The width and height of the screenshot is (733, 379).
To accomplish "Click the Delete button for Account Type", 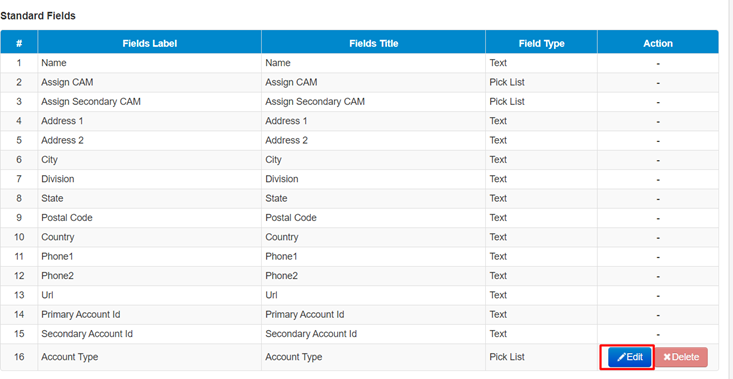I will click(x=681, y=357).
